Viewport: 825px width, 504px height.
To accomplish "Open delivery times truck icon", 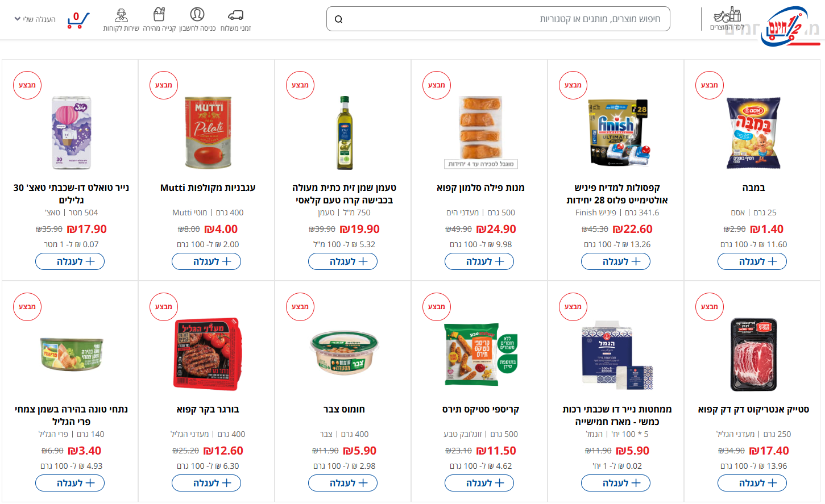I will [x=235, y=15].
